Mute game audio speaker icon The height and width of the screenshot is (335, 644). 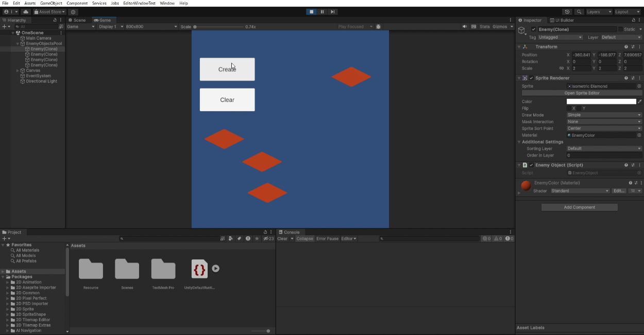tap(465, 27)
